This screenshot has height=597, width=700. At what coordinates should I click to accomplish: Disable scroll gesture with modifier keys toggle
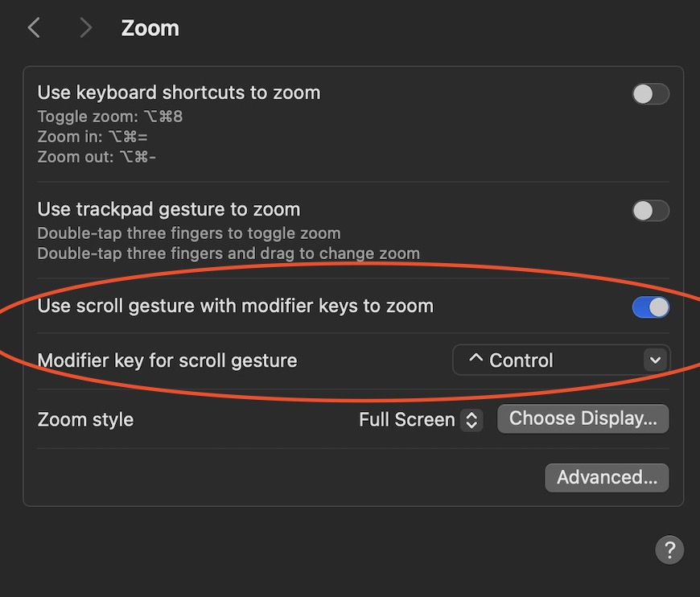click(x=650, y=307)
